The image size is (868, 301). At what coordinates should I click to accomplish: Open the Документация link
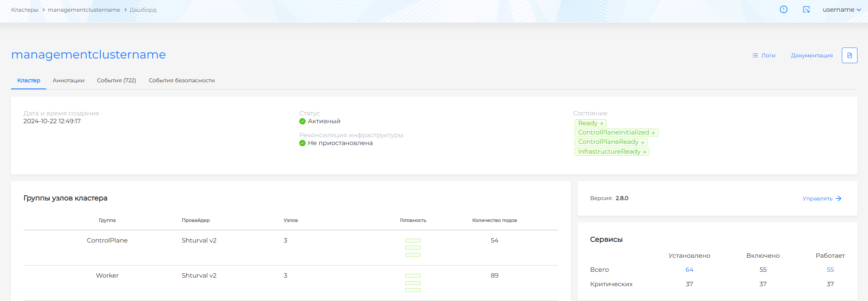811,55
